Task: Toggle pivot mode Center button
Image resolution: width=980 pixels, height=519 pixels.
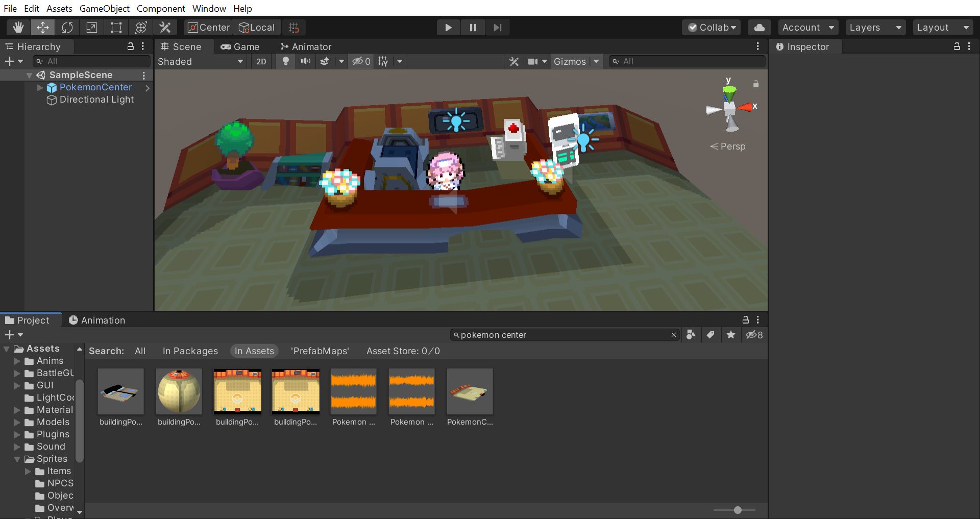Action: point(208,28)
